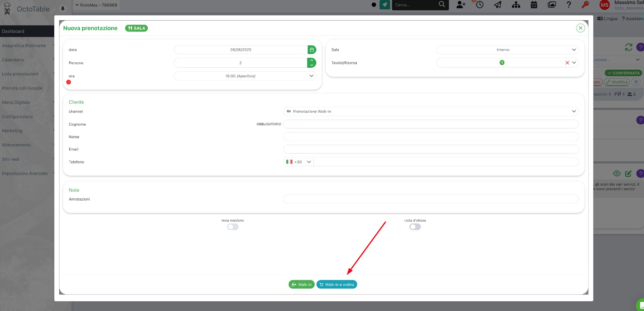Viewport: 644px width, 311px height.
Task: Open the Lingua language option
Action: 607,19
